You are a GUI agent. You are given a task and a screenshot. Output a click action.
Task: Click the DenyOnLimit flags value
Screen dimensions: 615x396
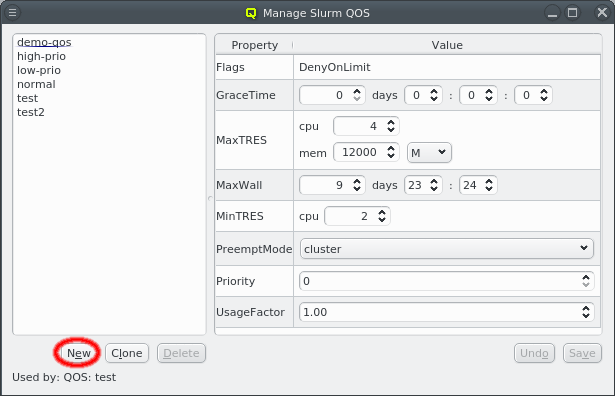335,67
